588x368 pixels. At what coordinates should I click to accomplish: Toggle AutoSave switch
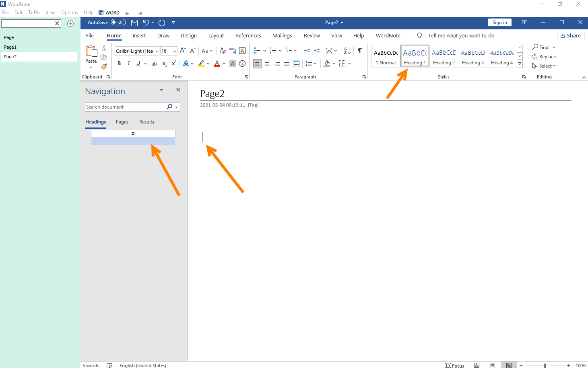pyautogui.click(x=118, y=23)
